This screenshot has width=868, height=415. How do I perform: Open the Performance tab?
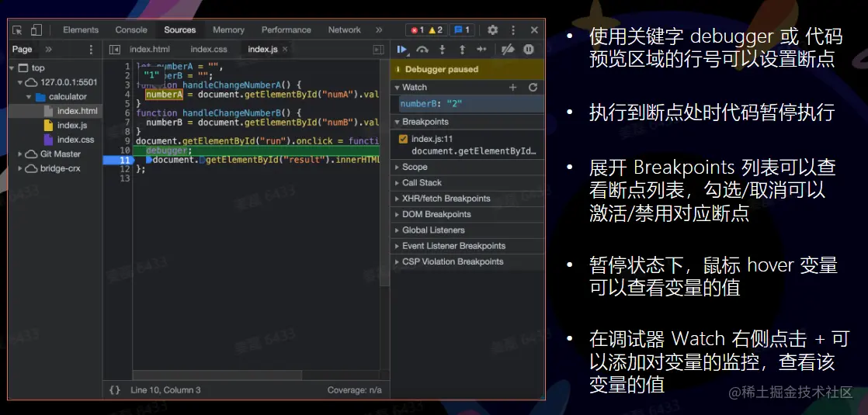[x=286, y=30]
